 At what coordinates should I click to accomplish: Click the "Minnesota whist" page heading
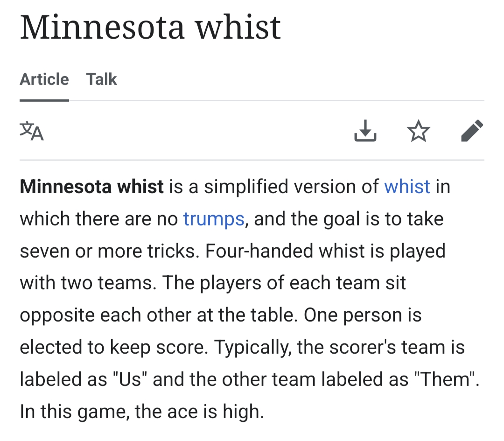150,27
